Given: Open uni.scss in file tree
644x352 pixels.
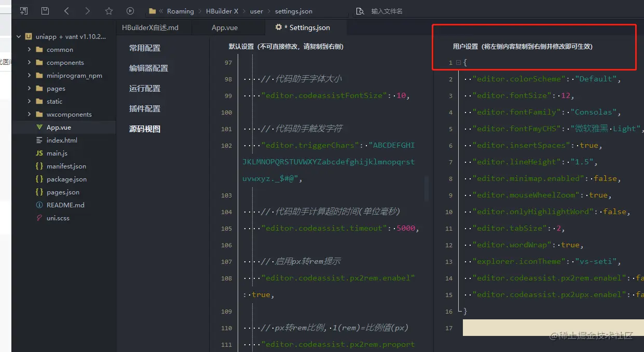Looking at the screenshot, I should tap(58, 218).
